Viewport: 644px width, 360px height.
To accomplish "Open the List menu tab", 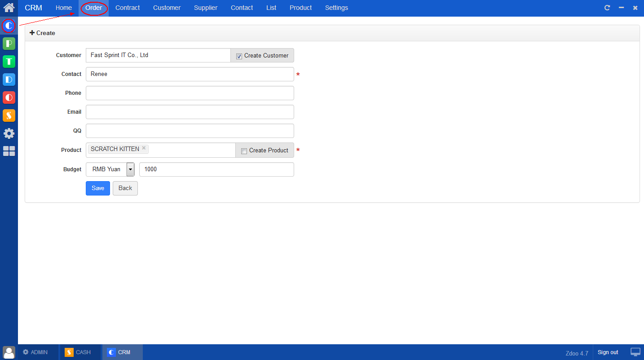I will tap(271, 8).
